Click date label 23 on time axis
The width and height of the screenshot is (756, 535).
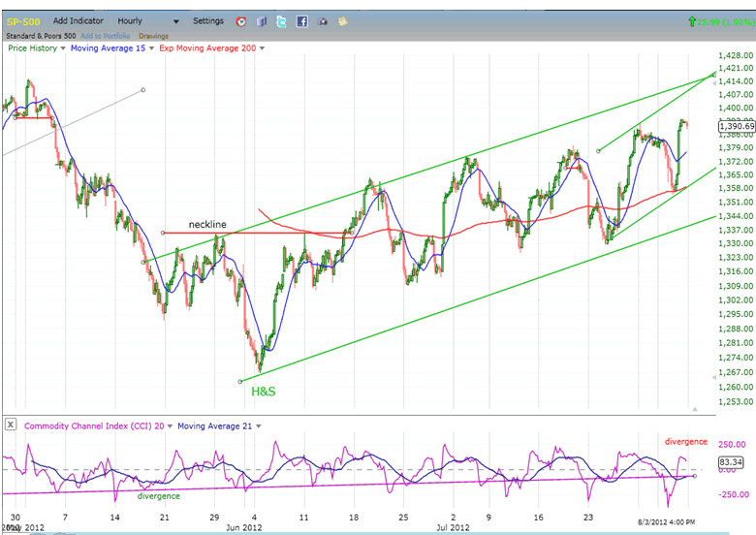588,518
